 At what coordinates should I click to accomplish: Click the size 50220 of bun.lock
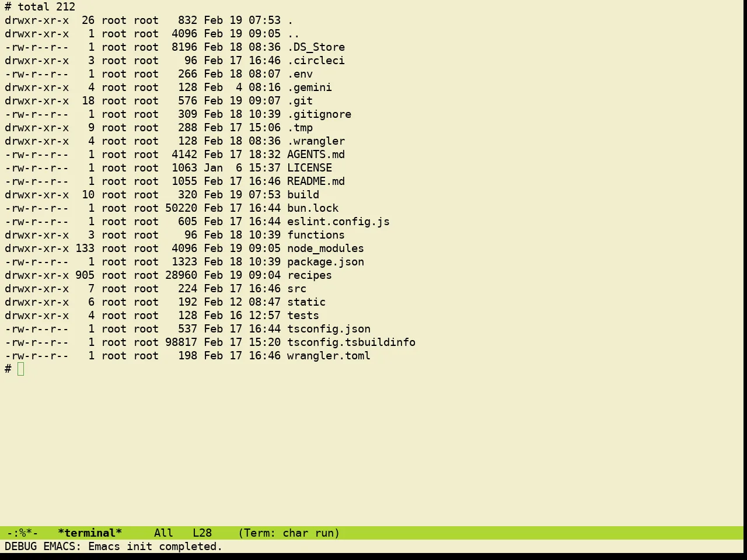pyautogui.click(x=181, y=208)
